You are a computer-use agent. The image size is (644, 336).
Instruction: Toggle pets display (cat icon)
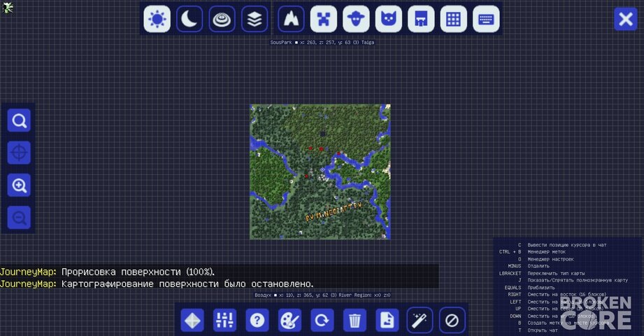389,19
